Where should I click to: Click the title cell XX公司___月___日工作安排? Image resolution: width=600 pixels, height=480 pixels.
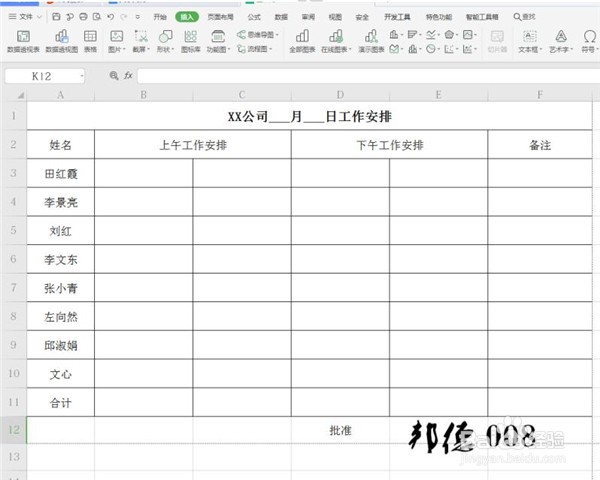pos(310,116)
